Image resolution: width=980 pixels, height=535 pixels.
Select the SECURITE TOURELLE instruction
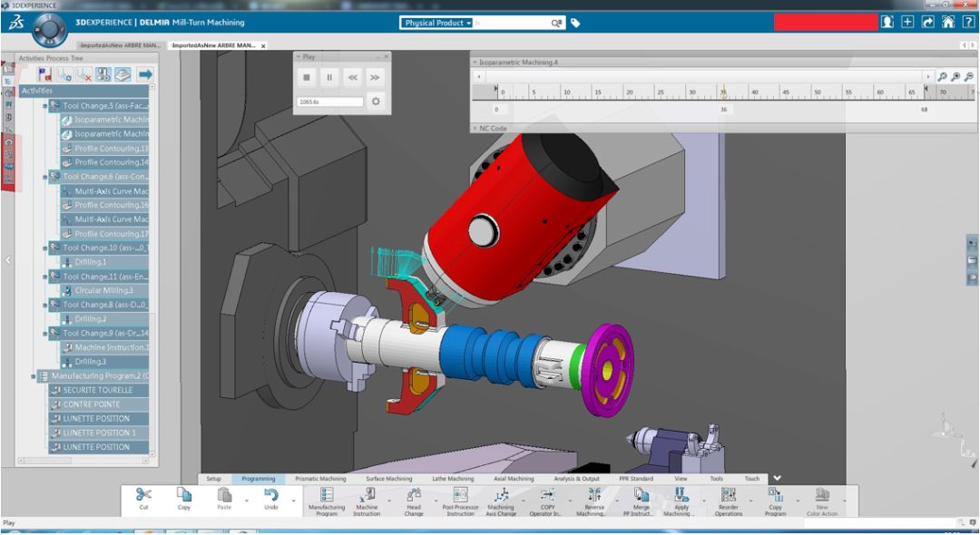99,390
